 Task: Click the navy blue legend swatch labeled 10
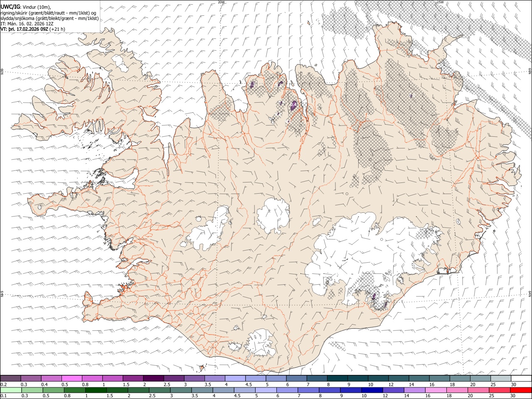(x=372, y=390)
